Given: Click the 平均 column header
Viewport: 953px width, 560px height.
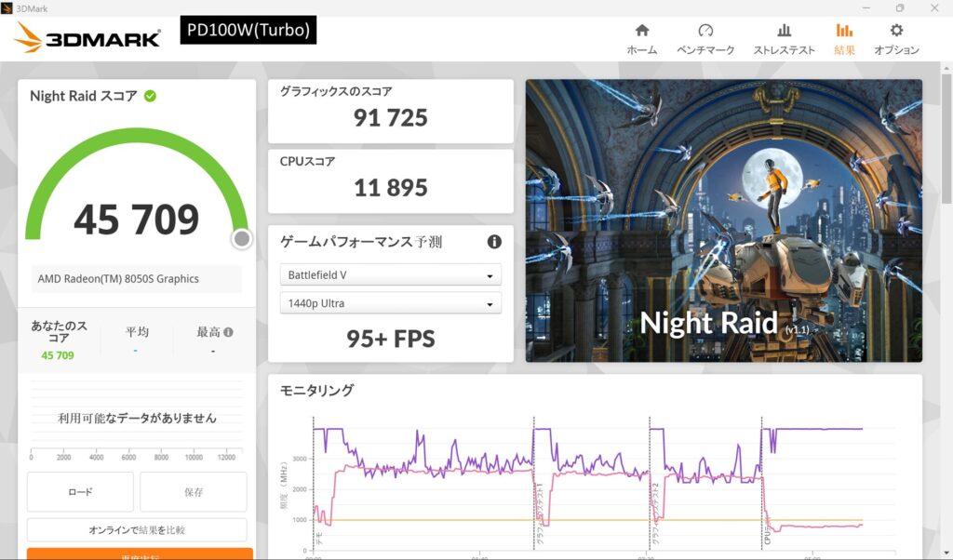Looking at the screenshot, I should (x=137, y=331).
